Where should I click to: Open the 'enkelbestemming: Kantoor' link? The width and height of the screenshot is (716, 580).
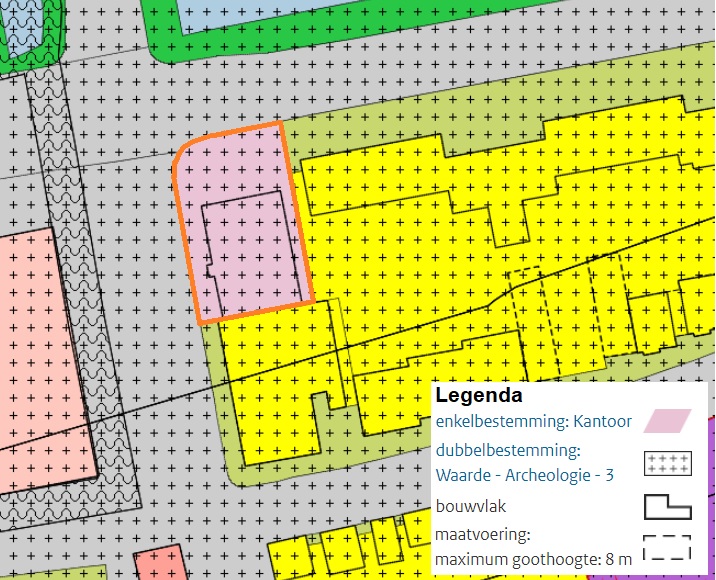pyautogui.click(x=534, y=421)
